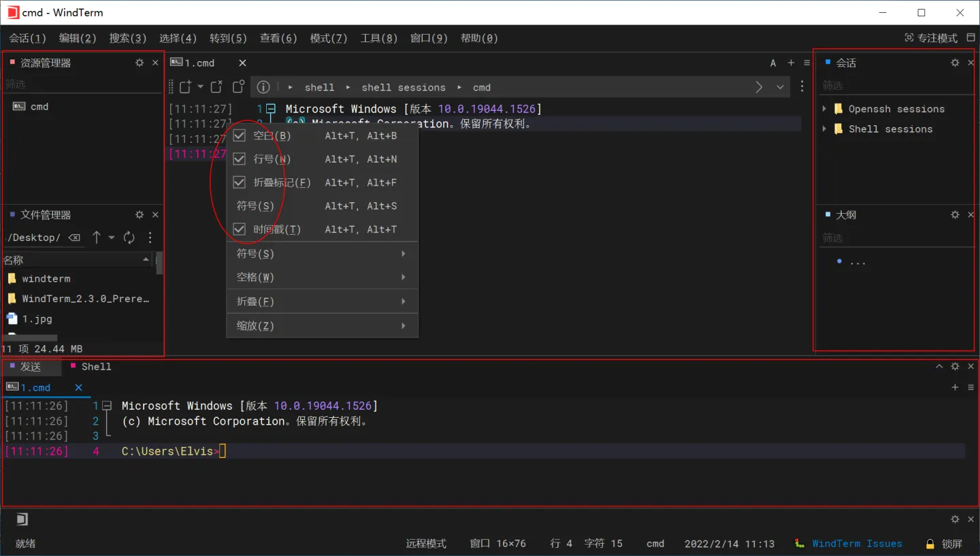This screenshot has width=980, height=556.
Task: Expand the Shell sessions tree node
Action: pos(824,129)
